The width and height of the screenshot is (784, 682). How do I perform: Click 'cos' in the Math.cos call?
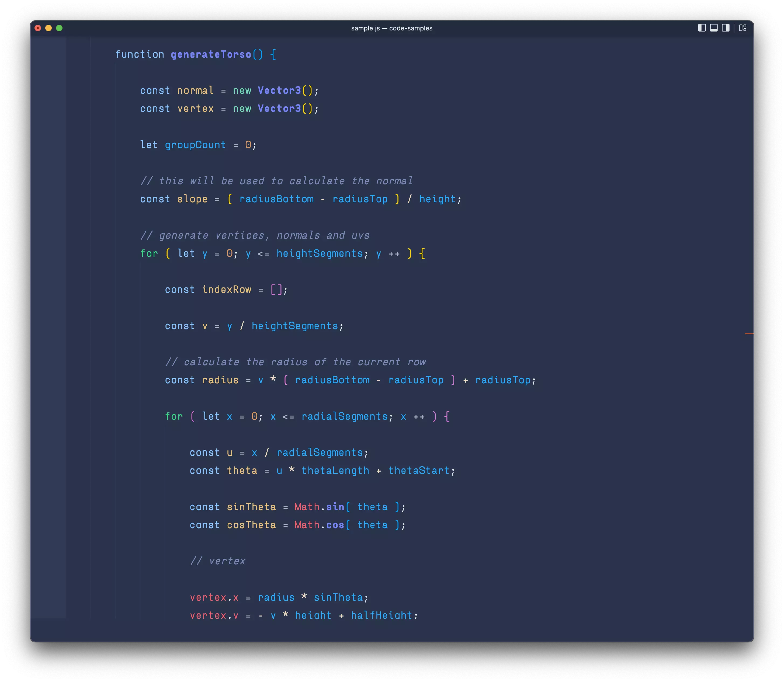point(335,525)
